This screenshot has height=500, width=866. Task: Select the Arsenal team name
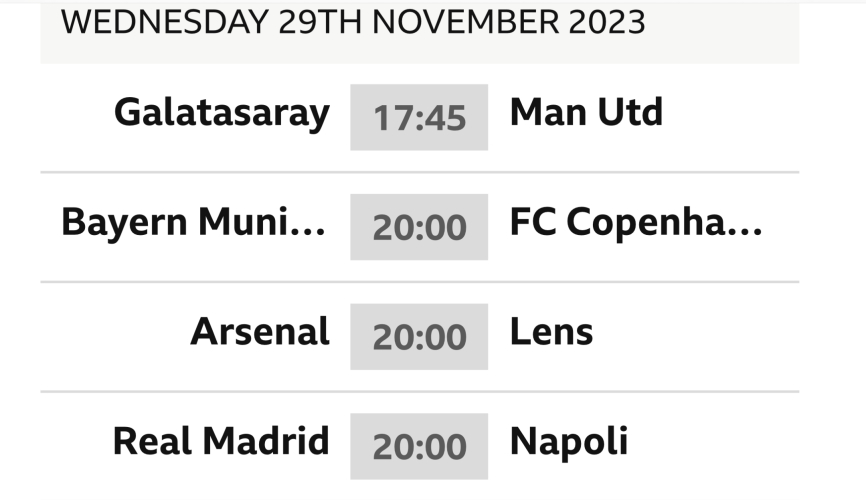point(259,332)
